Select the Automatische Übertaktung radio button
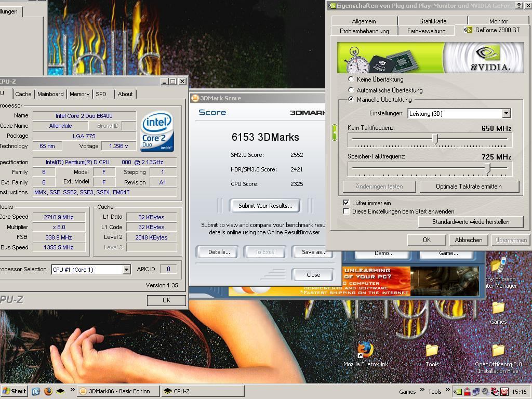532x399 pixels. tap(351, 90)
